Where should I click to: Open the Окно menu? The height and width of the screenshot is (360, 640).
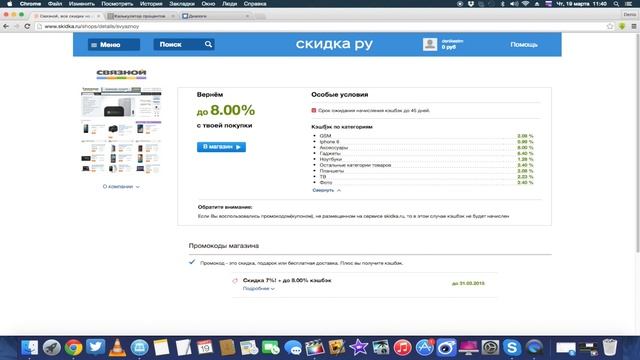coord(208,4)
